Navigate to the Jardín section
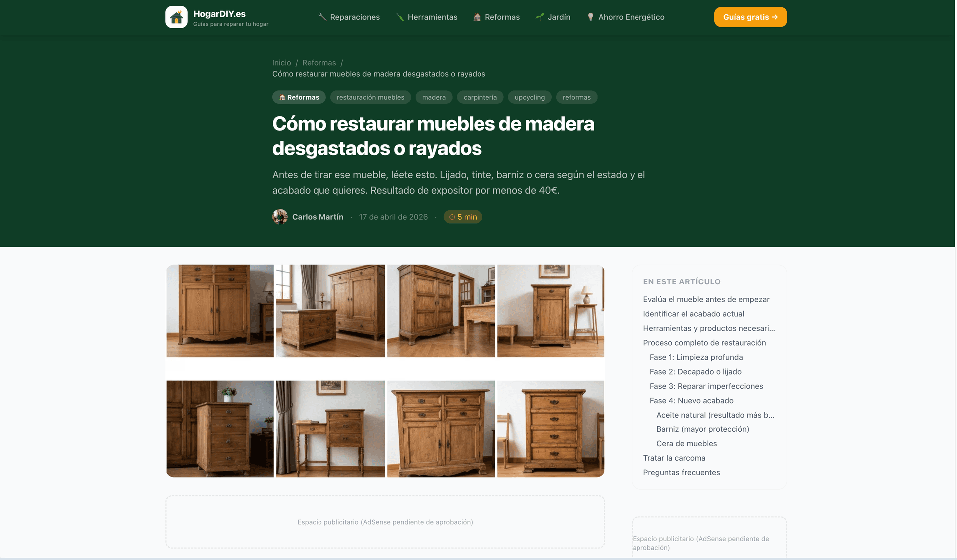This screenshot has height=560, width=957. point(559,17)
